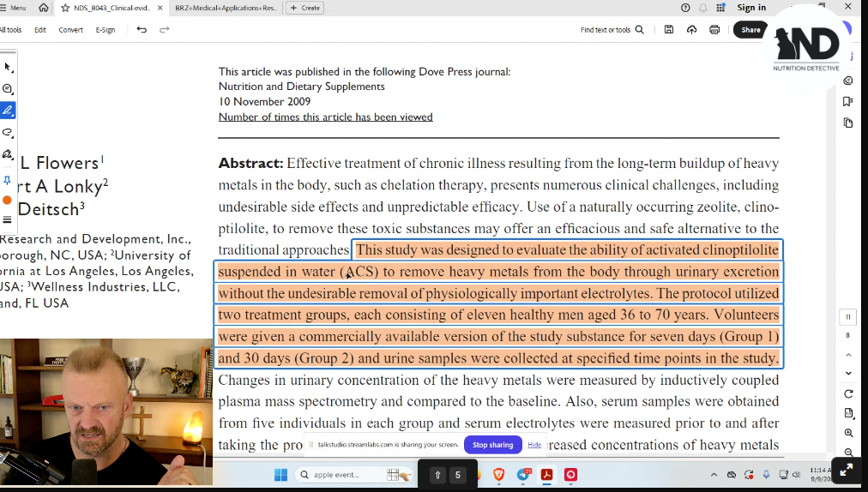868x492 pixels.
Task: Star the NDS_8043 document tab
Action: click(65, 8)
